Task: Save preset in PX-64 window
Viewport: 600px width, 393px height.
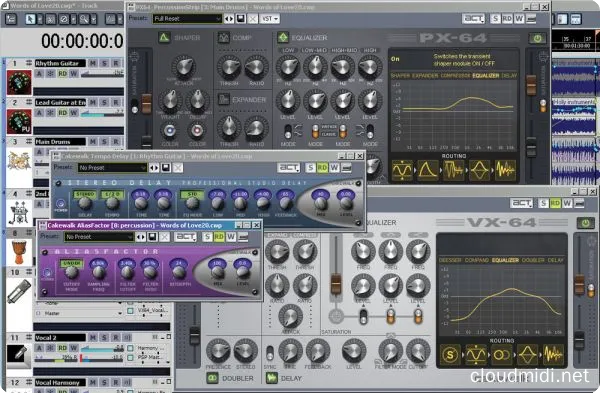Action: pos(241,19)
